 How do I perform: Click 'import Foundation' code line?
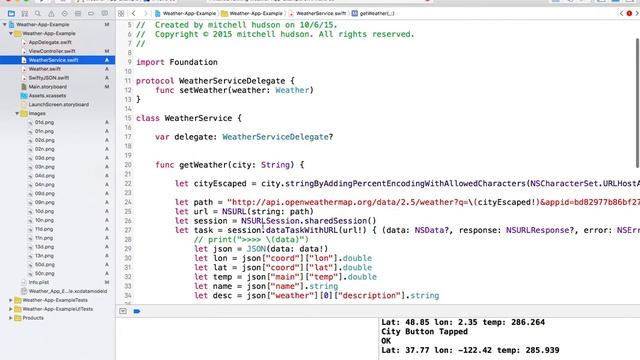177,62
